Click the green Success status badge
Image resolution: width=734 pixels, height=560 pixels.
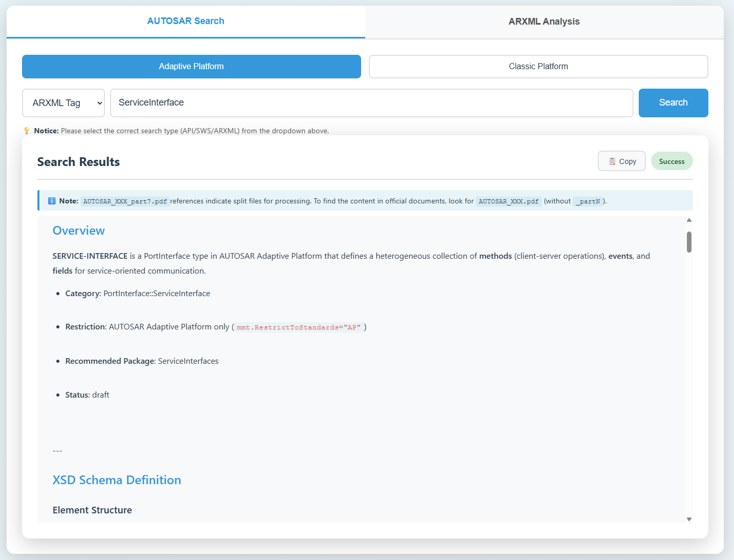coord(672,161)
